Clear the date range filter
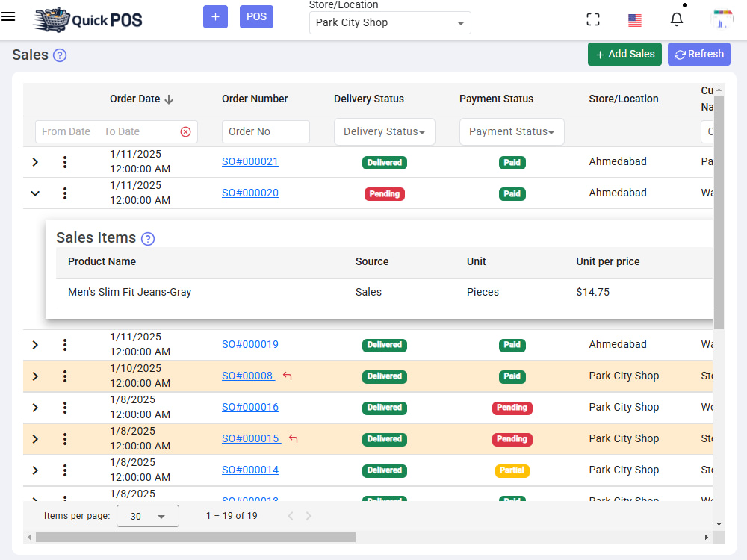This screenshot has height=560, width=747. (x=186, y=132)
